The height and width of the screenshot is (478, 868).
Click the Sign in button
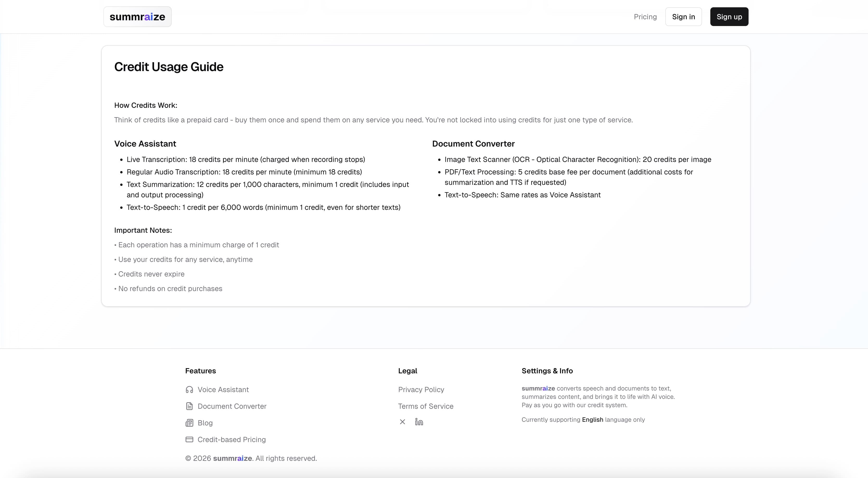tap(683, 16)
